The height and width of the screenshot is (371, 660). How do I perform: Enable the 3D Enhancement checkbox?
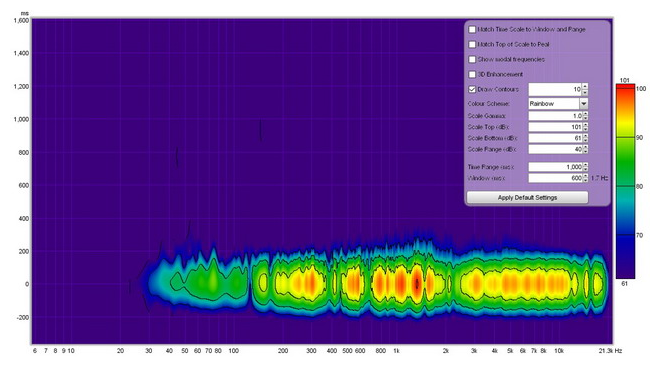pos(472,74)
